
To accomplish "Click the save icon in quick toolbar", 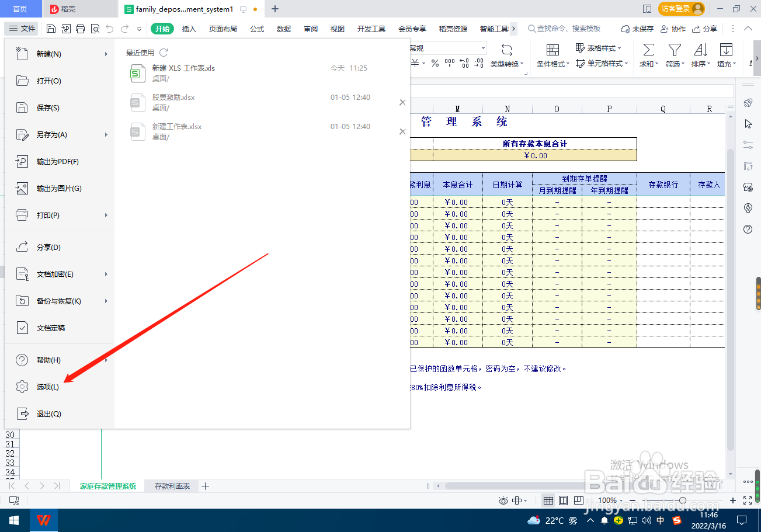I will point(51,29).
